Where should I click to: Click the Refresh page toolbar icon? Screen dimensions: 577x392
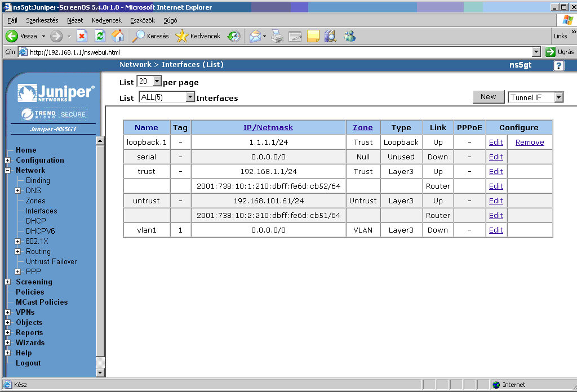pos(100,36)
